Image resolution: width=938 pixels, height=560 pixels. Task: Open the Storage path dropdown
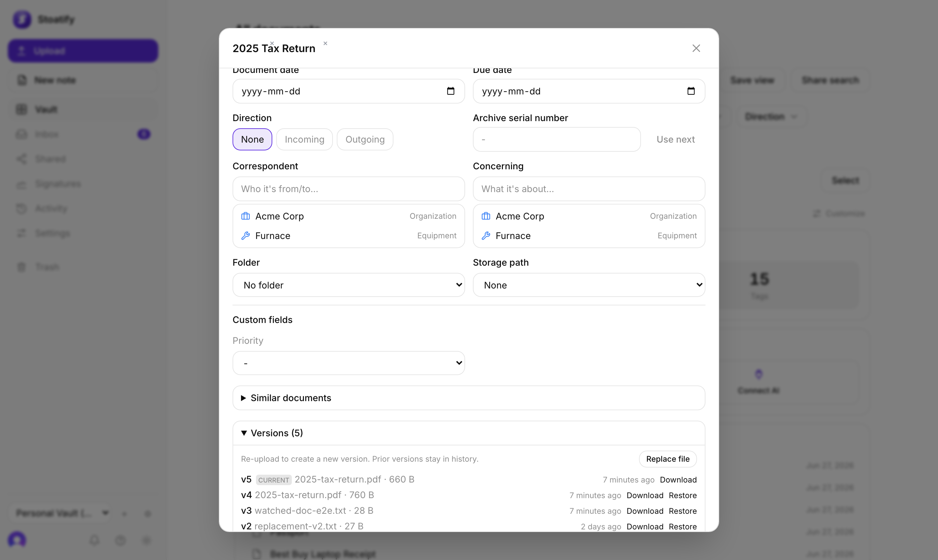589,285
